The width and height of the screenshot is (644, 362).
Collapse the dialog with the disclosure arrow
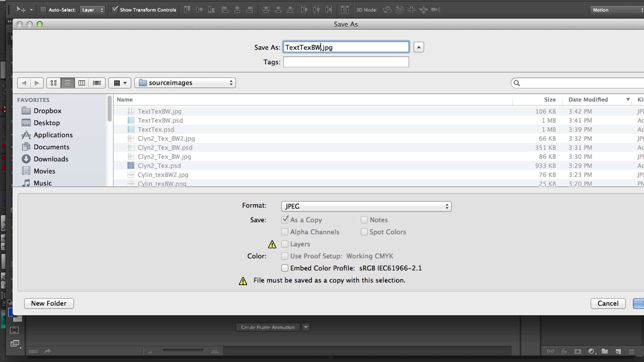[x=419, y=47]
